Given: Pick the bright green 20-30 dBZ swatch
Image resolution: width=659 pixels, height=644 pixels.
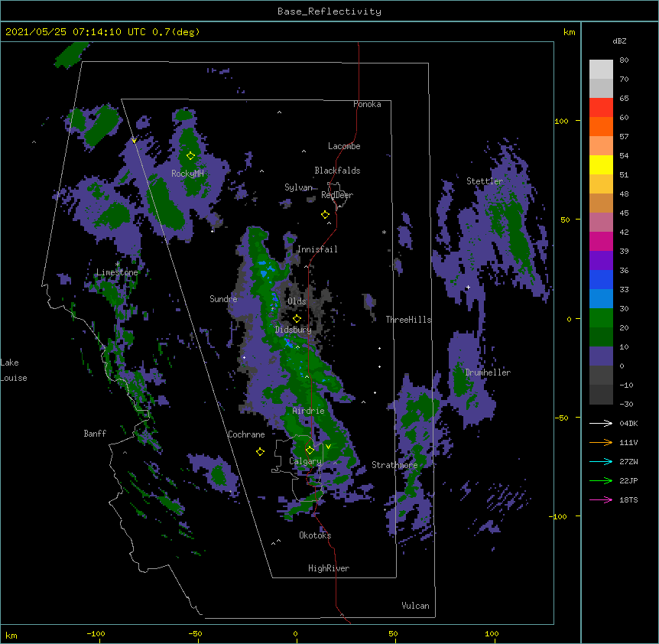Looking at the screenshot, I should click(x=601, y=318).
